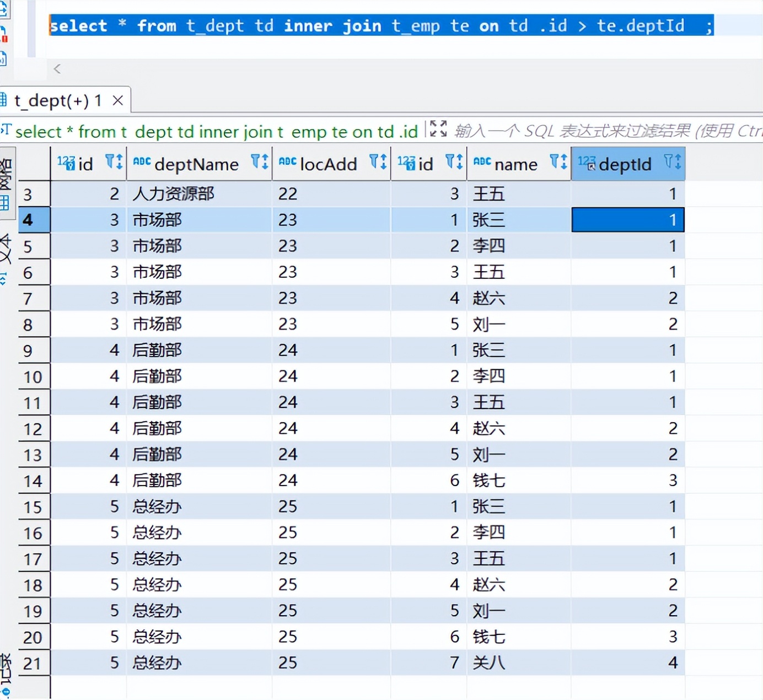The width and height of the screenshot is (763, 700).
Task: Click the name column header
Action: [519, 164]
